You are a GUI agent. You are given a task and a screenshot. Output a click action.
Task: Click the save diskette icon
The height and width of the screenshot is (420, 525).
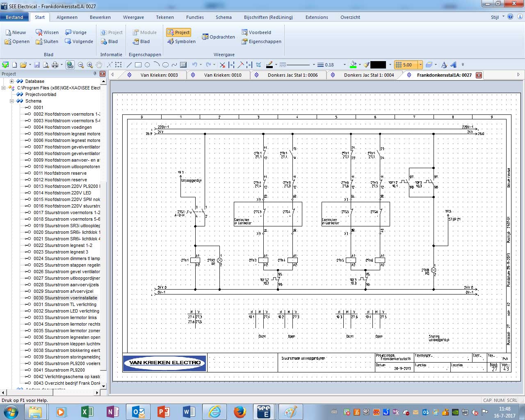tap(37, 65)
